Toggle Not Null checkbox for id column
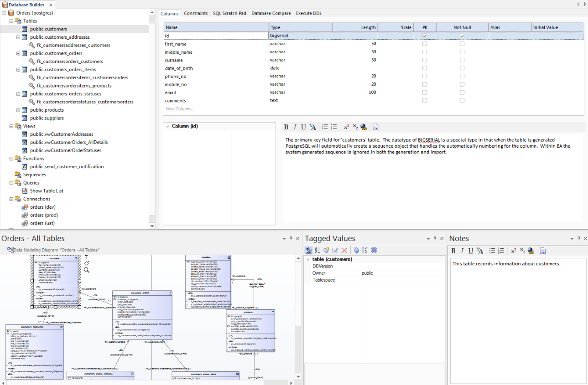The width and height of the screenshot is (588, 385). point(462,36)
